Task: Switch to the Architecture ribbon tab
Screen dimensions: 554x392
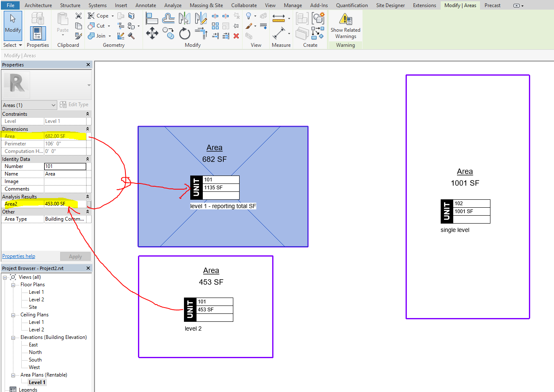Action: pyautogui.click(x=38, y=5)
